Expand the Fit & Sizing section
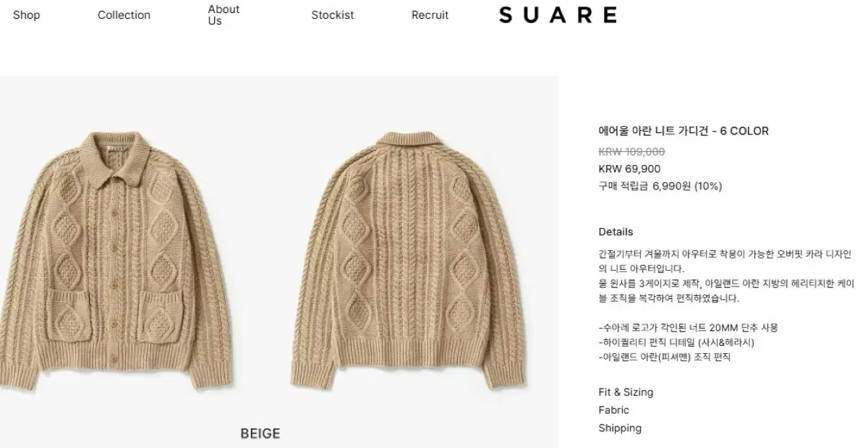 tap(626, 392)
